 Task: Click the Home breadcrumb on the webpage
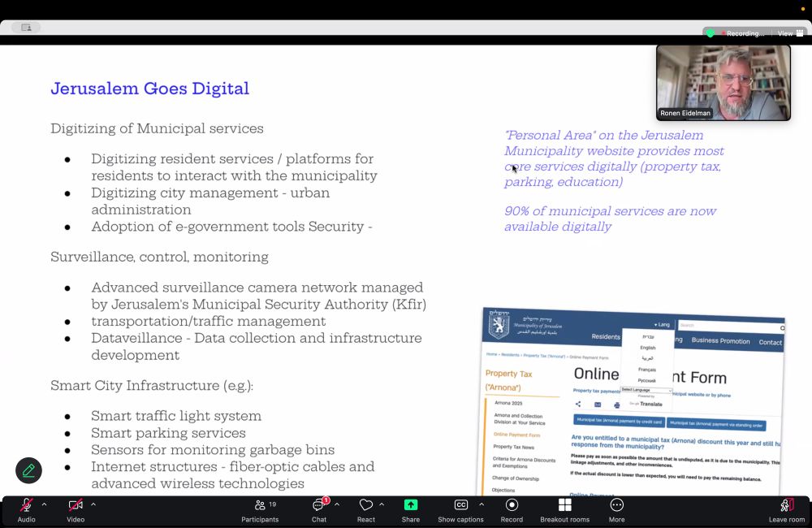tap(491, 354)
